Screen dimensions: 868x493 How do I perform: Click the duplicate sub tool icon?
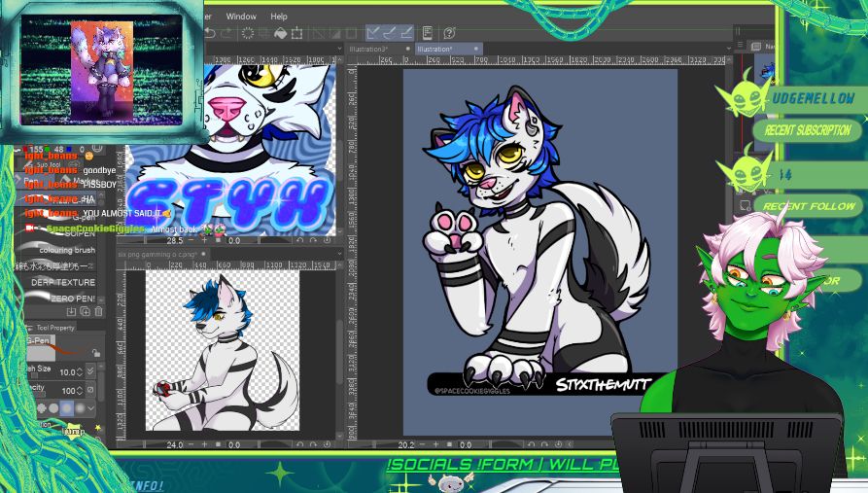[x=86, y=312]
